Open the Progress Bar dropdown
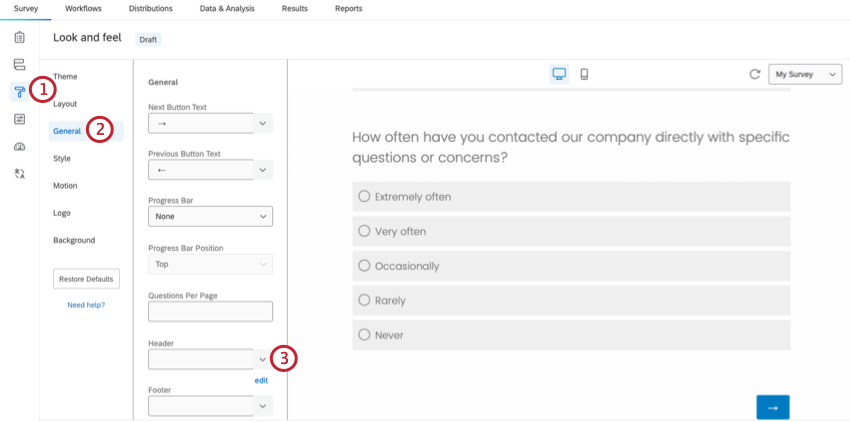The image size is (850, 422). coord(210,216)
